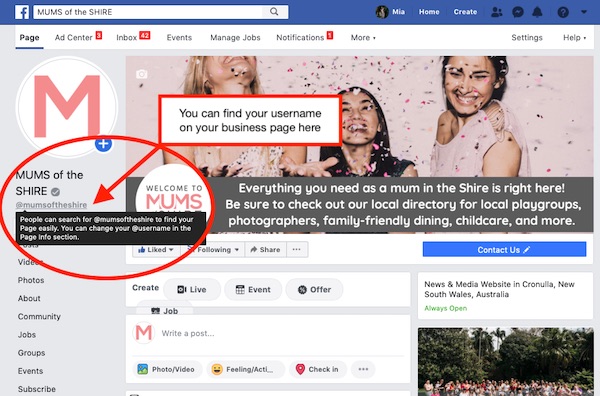Open the group photo thumbnail on right
This screenshot has width=600, height=396.
click(505, 362)
